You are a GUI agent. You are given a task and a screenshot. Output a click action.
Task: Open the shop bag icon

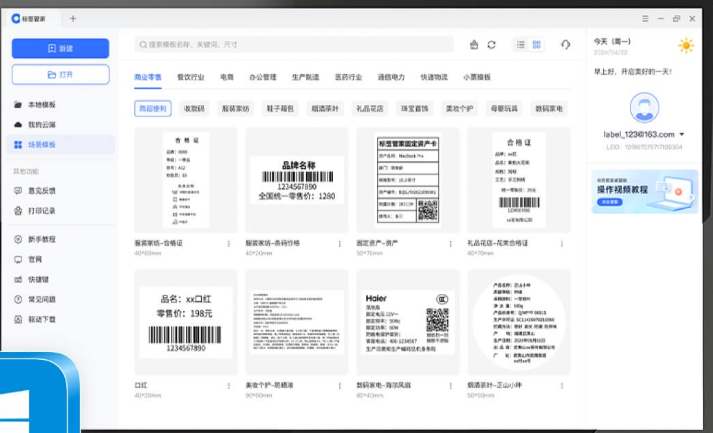(x=474, y=45)
